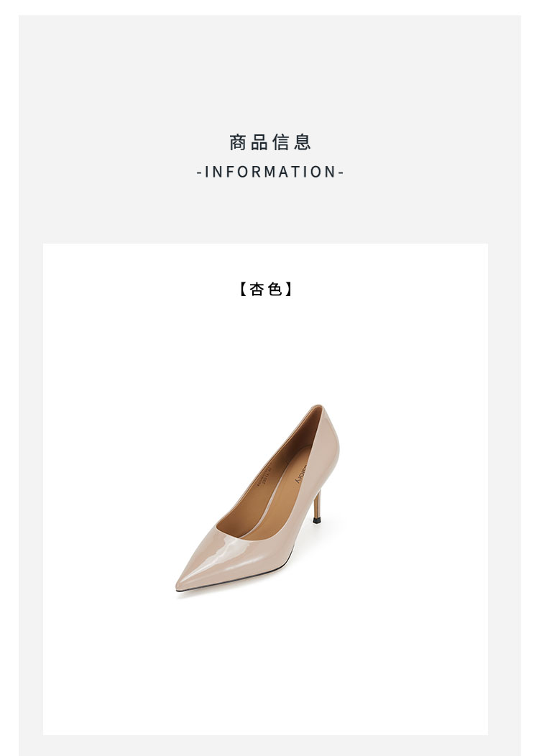539x756 pixels.
Task: Click the opening 【 bracket of the label
Action: tap(243, 290)
